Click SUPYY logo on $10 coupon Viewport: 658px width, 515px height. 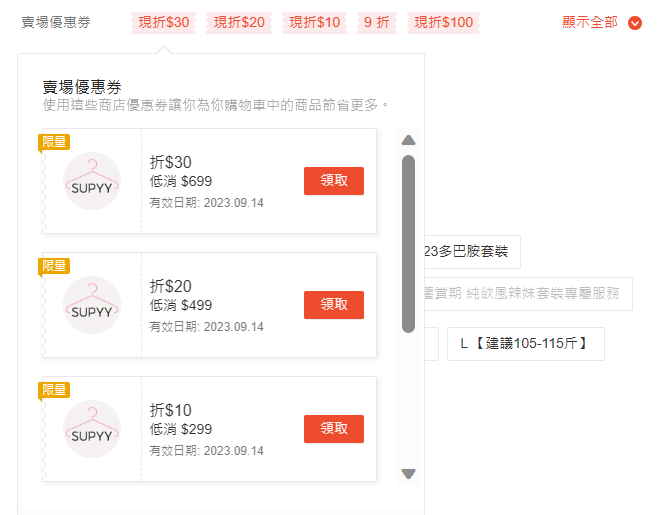[92, 429]
